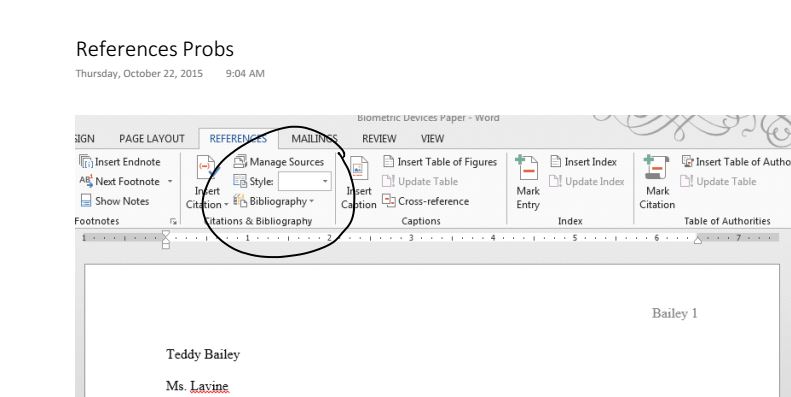Switch to the Page Layout tab
Screen dimensions: 791x397
[x=152, y=139]
